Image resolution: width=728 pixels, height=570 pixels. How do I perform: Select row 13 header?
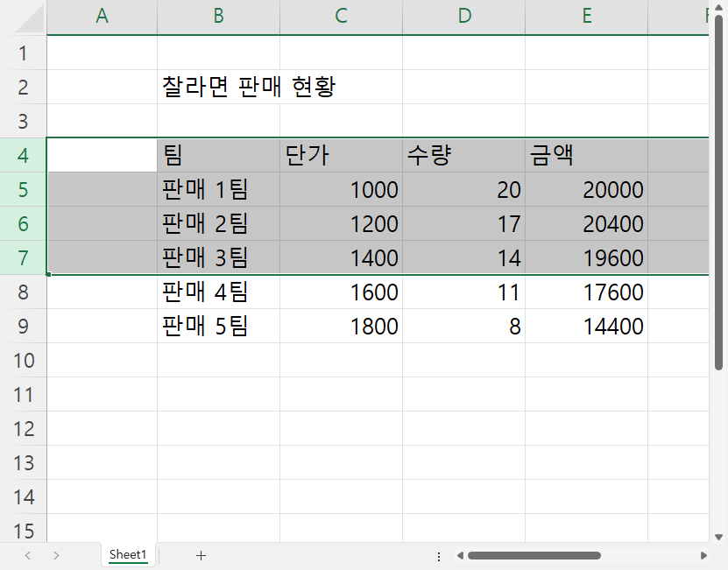[x=23, y=463]
